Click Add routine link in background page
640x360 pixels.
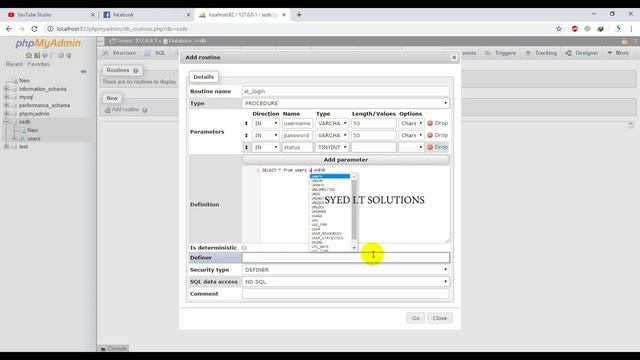125,110
